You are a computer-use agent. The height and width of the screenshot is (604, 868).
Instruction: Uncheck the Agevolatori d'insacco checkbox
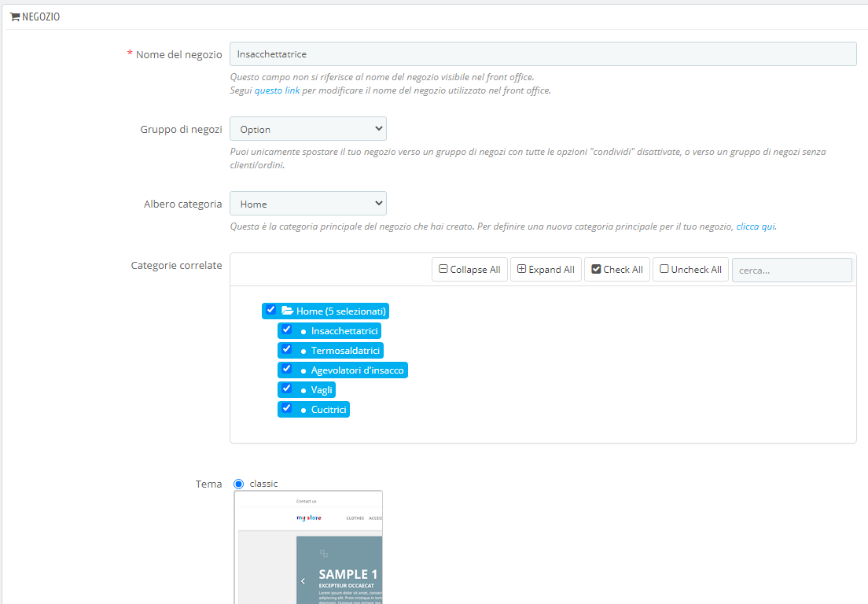(286, 369)
